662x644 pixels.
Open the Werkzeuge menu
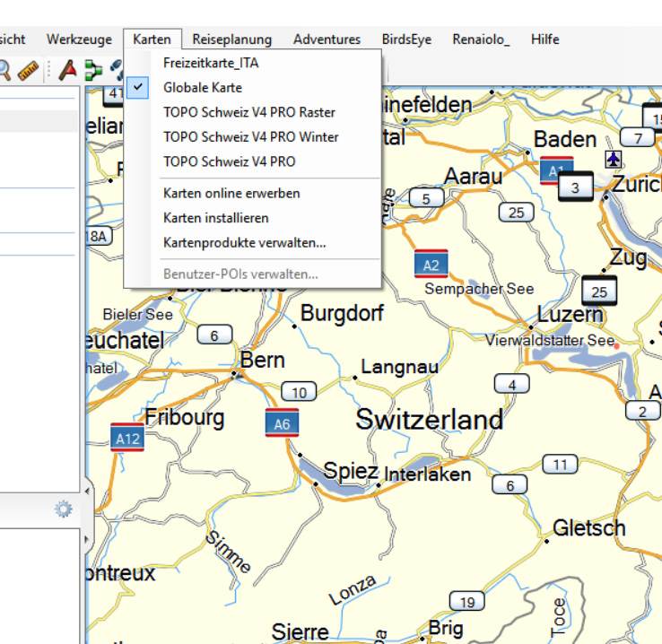(79, 39)
